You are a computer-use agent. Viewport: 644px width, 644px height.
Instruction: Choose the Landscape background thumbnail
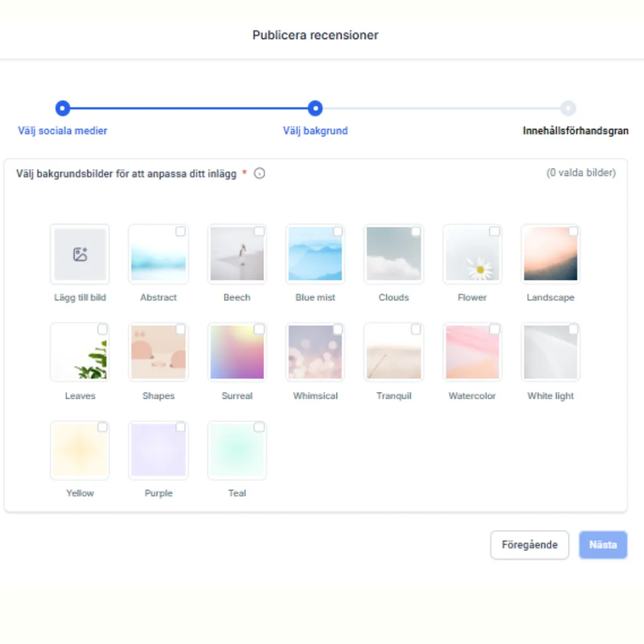551,254
